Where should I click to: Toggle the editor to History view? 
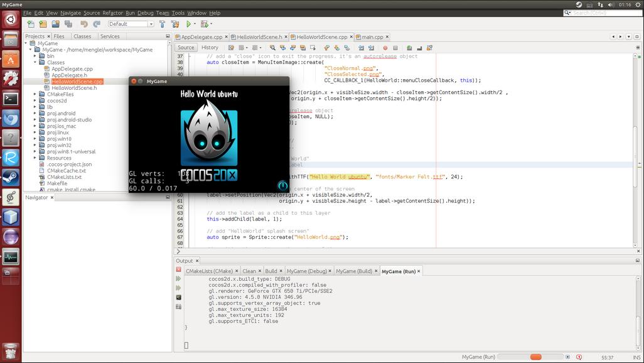[x=210, y=48]
